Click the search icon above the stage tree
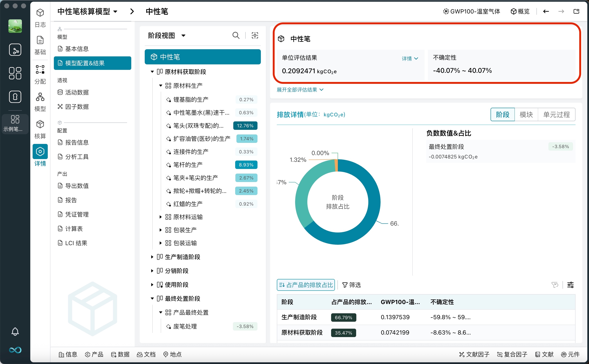This screenshot has width=589, height=364. [x=236, y=35]
